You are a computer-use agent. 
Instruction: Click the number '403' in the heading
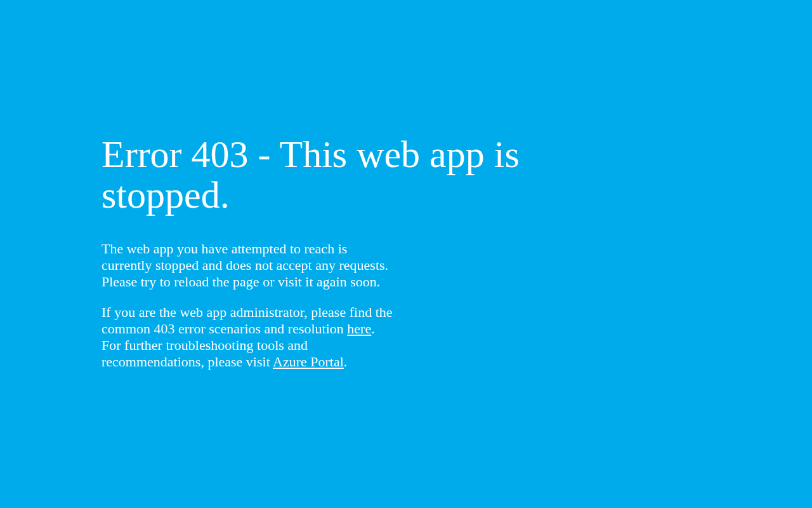point(219,155)
